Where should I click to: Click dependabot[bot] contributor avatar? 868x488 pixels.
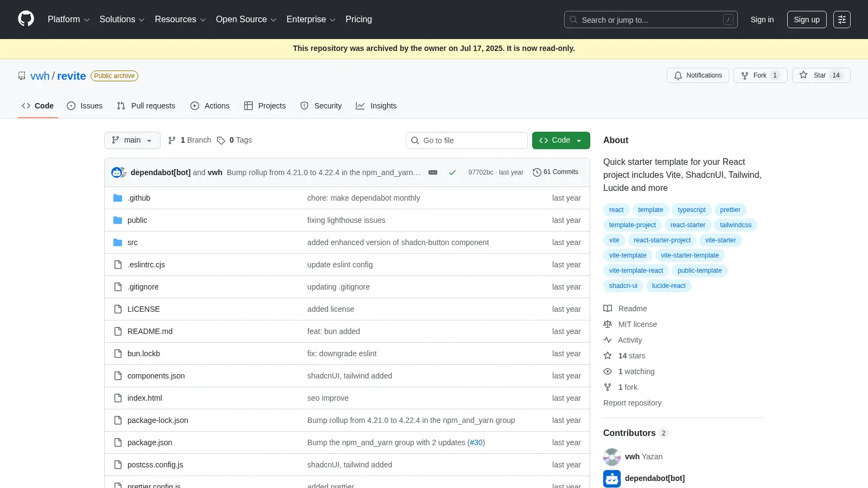click(612, 479)
